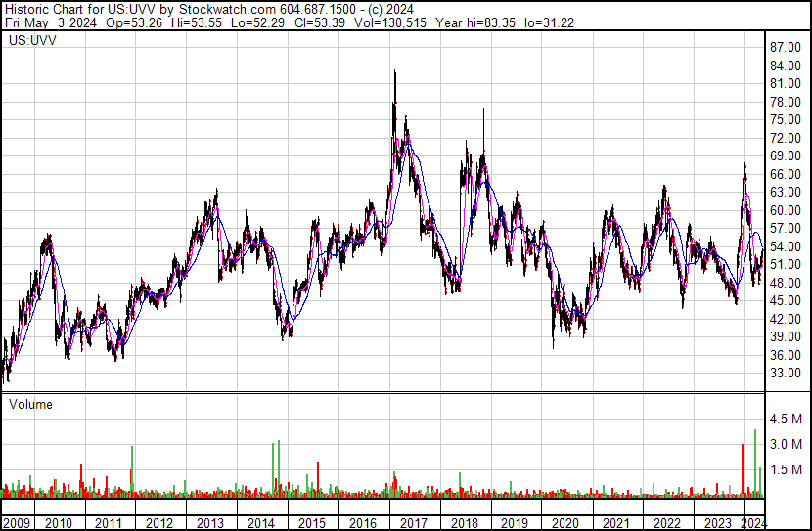Click the 1.5 M volume axis label

tap(786, 470)
